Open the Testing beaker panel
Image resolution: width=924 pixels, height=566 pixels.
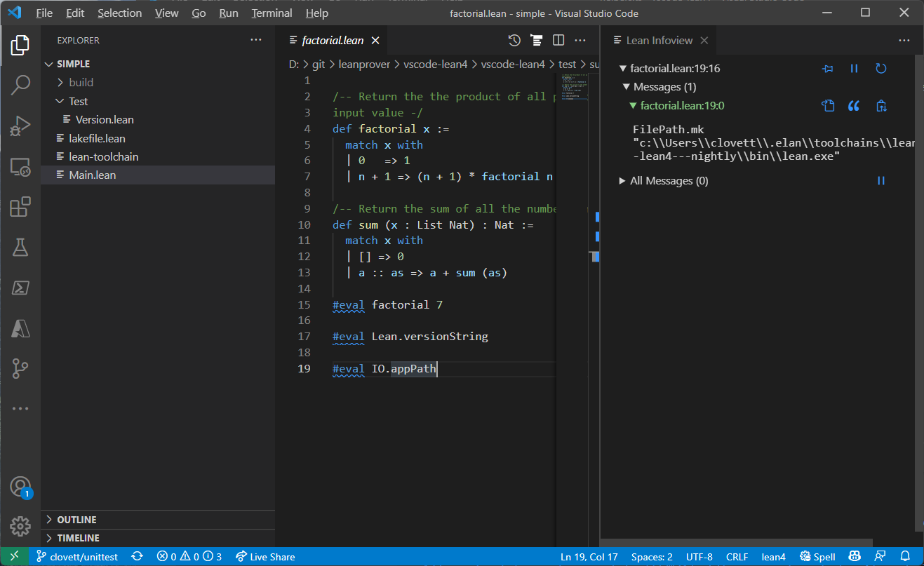click(x=20, y=247)
